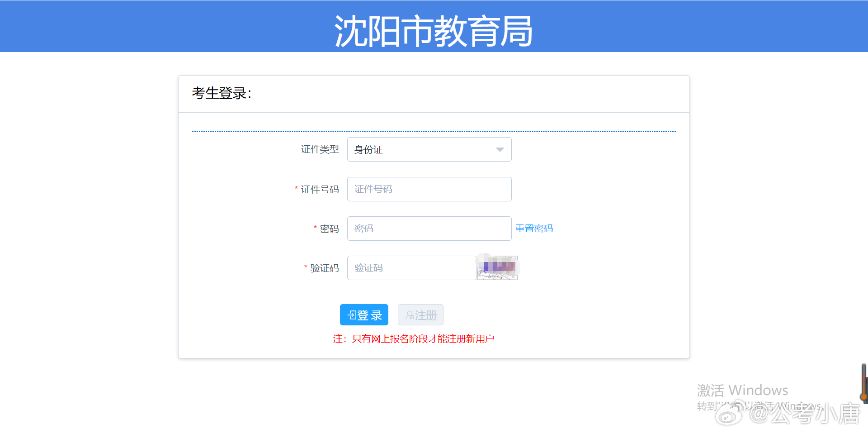Click the 注册 button
The width and height of the screenshot is (868, 434).
pyautogui.click(x=420, y=315)
